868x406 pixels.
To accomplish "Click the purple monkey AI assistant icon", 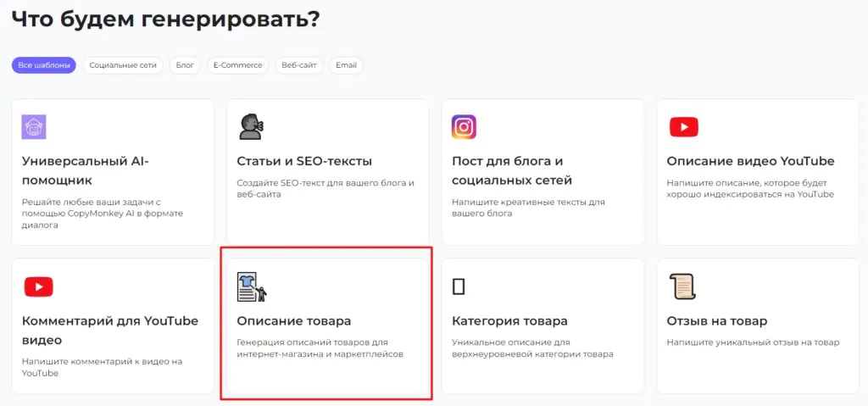I will click(34, 127).
